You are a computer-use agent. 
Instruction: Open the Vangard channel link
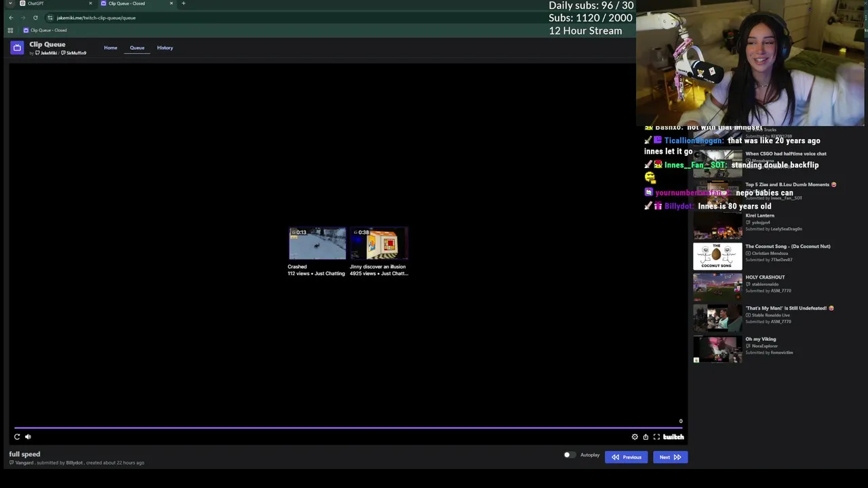pos(21,463)
